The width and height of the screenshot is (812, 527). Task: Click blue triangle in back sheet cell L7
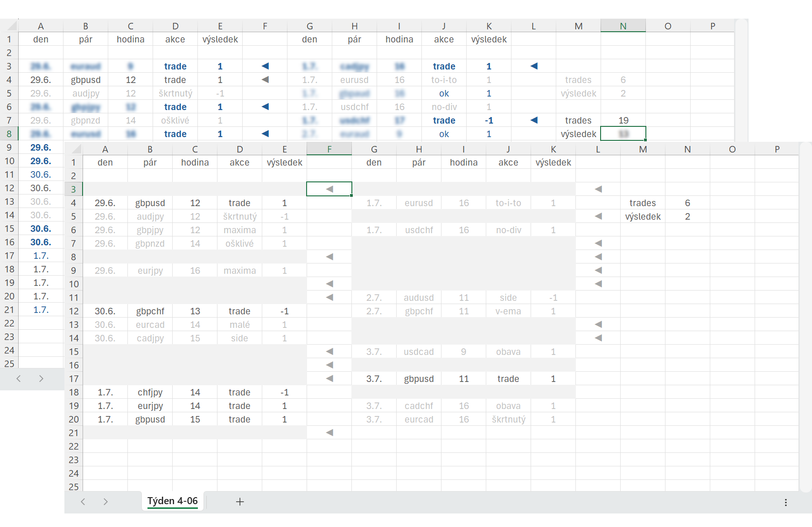pyautogui.click(x=534, y=120)
